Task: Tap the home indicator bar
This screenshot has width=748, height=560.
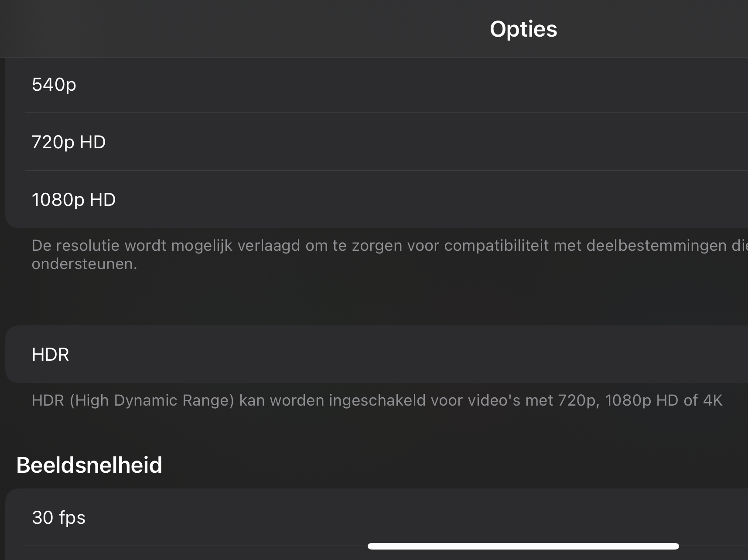Action: coord(523,546)
